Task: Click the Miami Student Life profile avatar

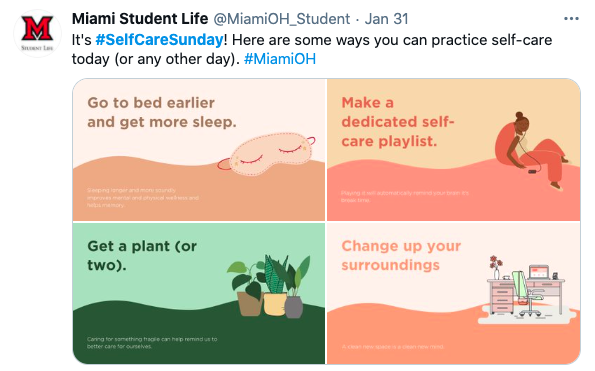Action: pyautogui.click(x=37, y=33)
